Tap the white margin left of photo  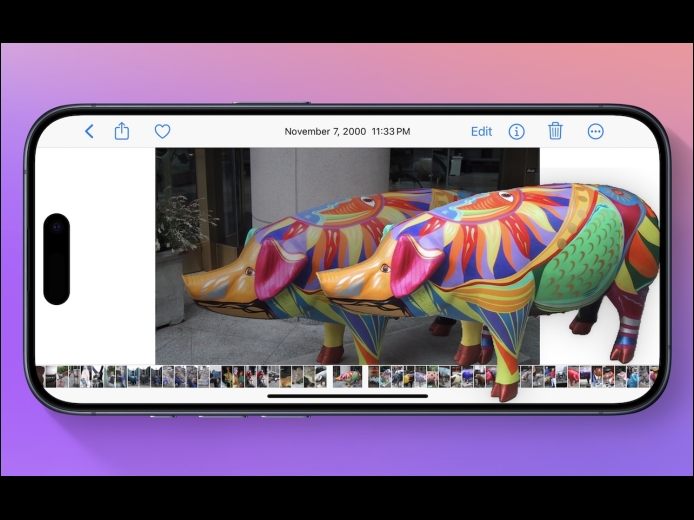[x=95, y=256]
